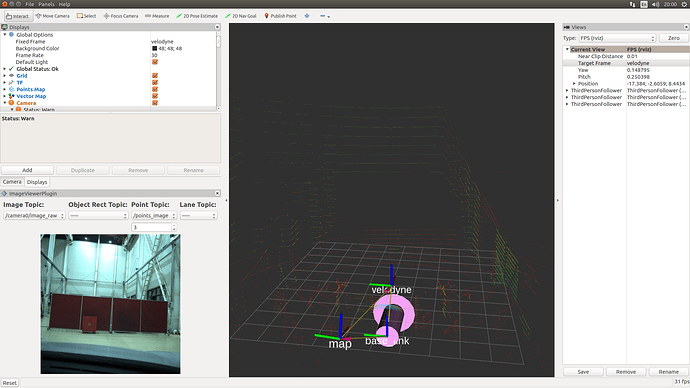The width and height of the screenshot is (690, 388).
Task: Click the Zero button in Views
Action: click(x=673, y=38)
